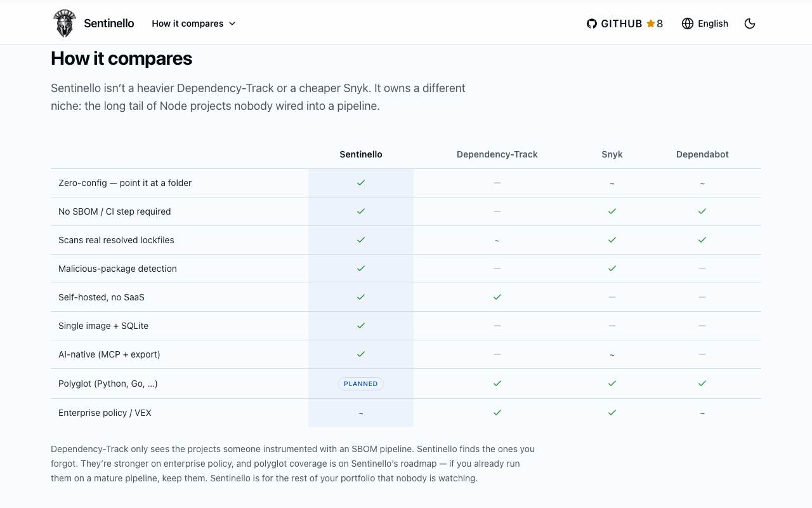Toggle dark mode with the moon icon

pyautogui.click(x=750, y=23)
